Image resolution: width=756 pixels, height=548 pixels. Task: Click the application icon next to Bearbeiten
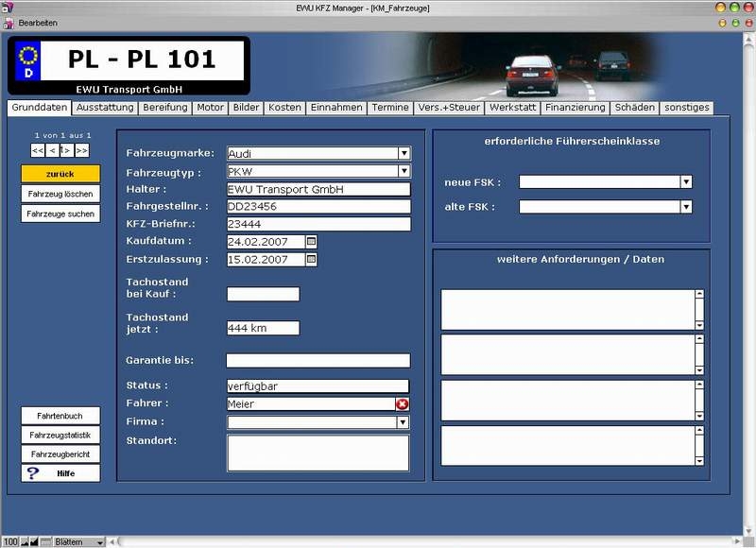tap(9, 23)
